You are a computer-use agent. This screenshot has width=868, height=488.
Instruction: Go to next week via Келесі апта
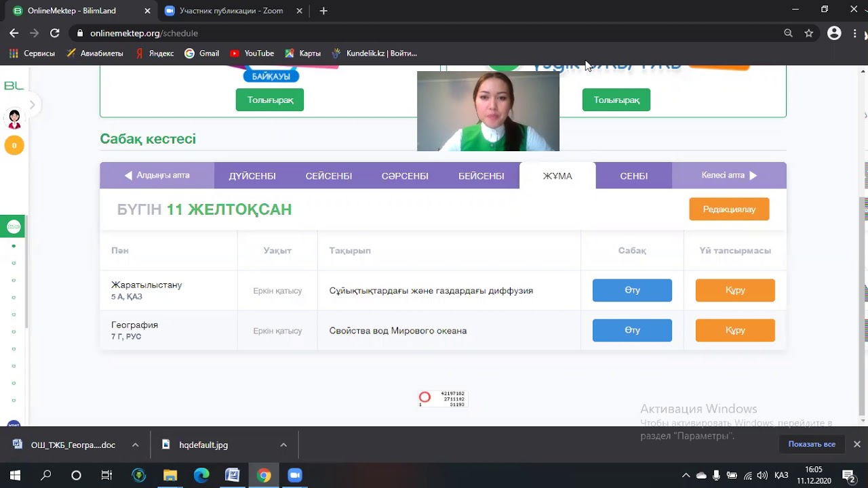point(729,176)
